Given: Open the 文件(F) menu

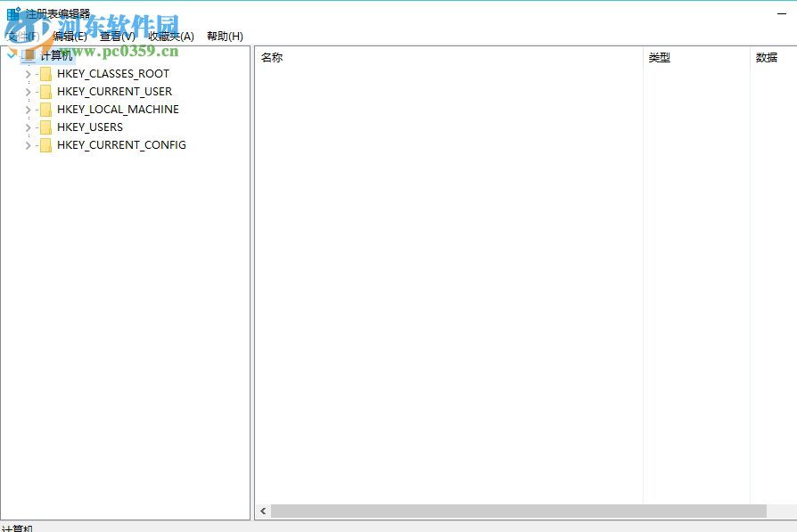Looking at the screenshot, I should click(x=23, y=36).
